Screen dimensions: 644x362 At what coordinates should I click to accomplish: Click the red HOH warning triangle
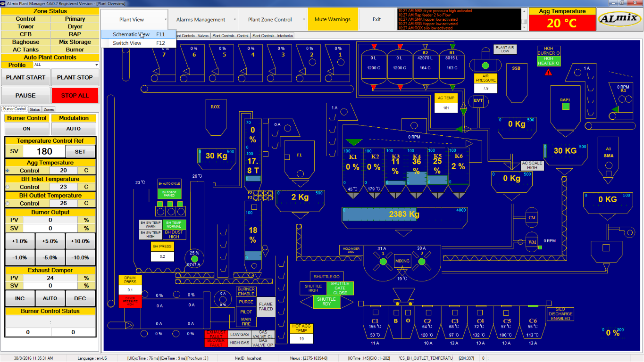pos(548,73)
